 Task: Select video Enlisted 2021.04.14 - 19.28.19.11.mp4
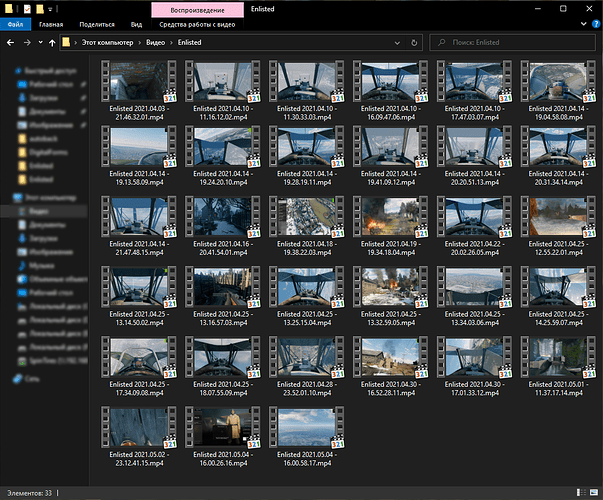[306, 155]
